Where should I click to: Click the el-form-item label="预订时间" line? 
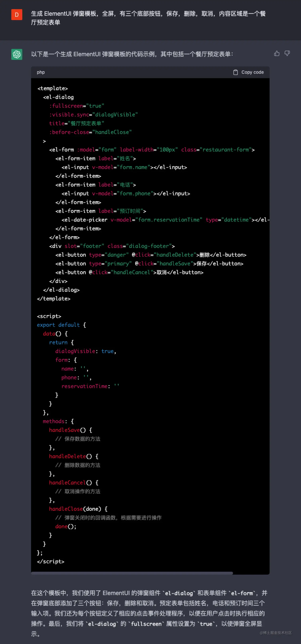pos(101,211)
